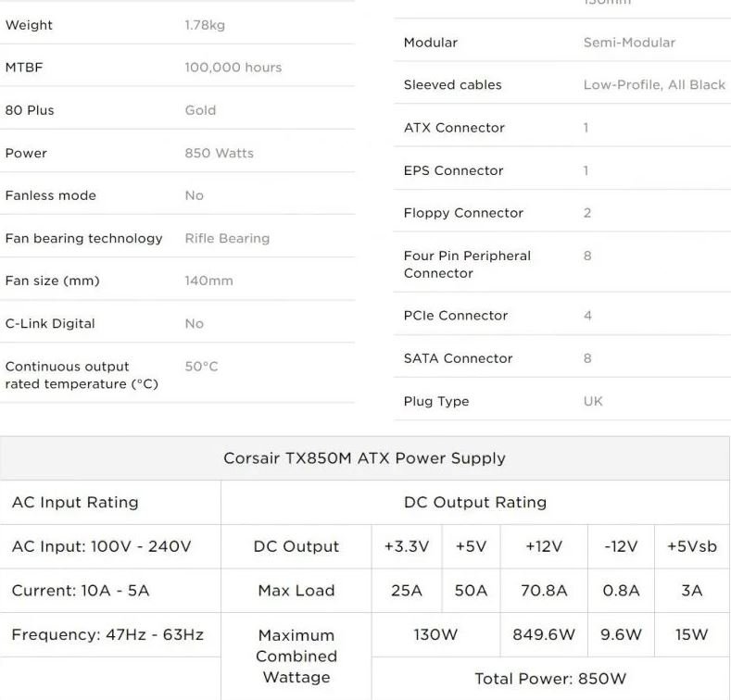The height and width of the screenshot is (700, 731).
Task: Select the +5Vsb column header
Action: click(x=692, y=546)
